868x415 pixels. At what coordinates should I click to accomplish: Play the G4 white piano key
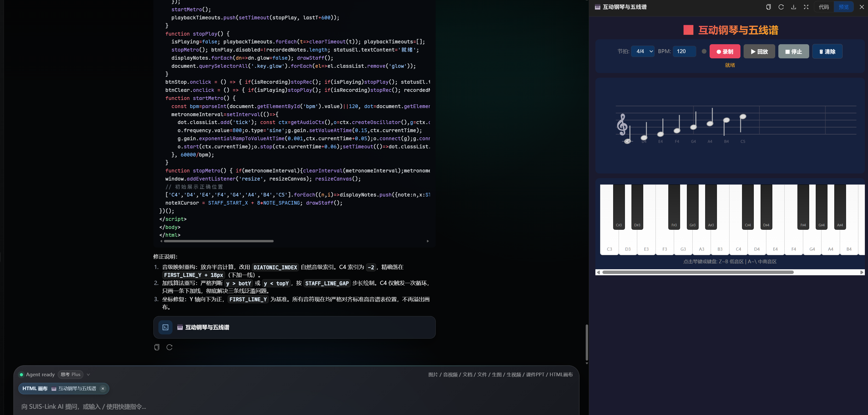click(x=812, y=243)
